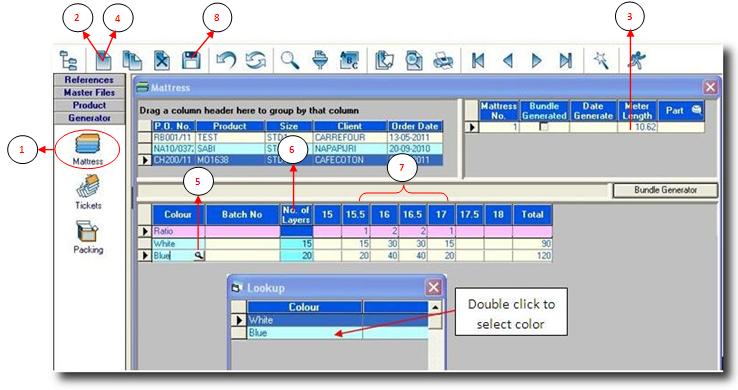The image size is (738, 390).
Task: Switch to the References tab
Action: (89, 80)
